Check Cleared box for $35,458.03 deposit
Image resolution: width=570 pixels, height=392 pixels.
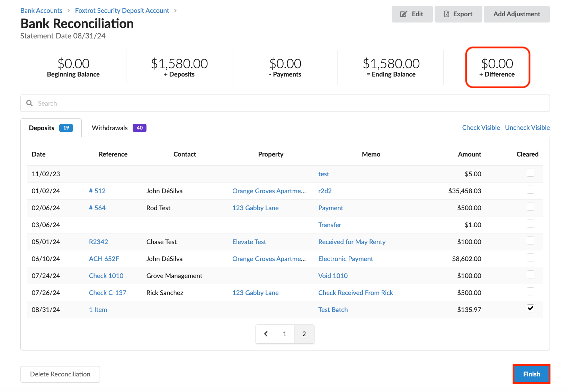(x=530, y=190)
